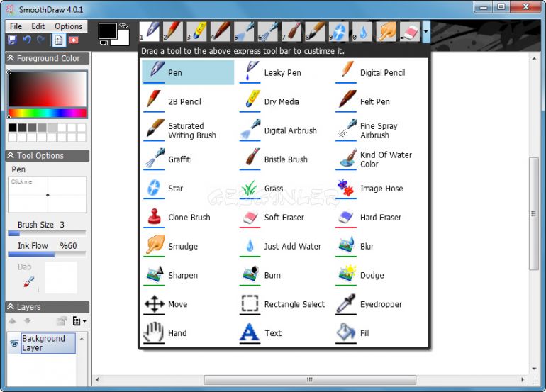Screen dimensions: 546x392
Task: Pick the Soft Eraser tool
Action: pyautogui.click(x=285, y=218)
